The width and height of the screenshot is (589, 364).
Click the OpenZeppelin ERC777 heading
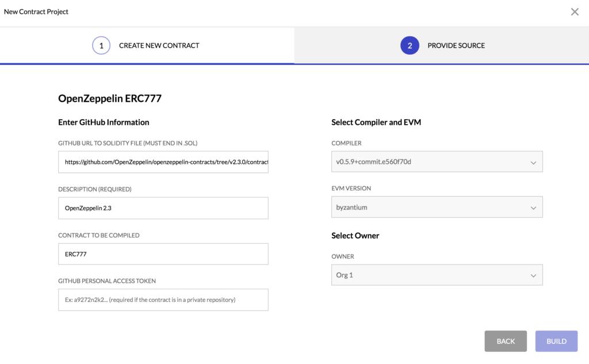[110, 98]
